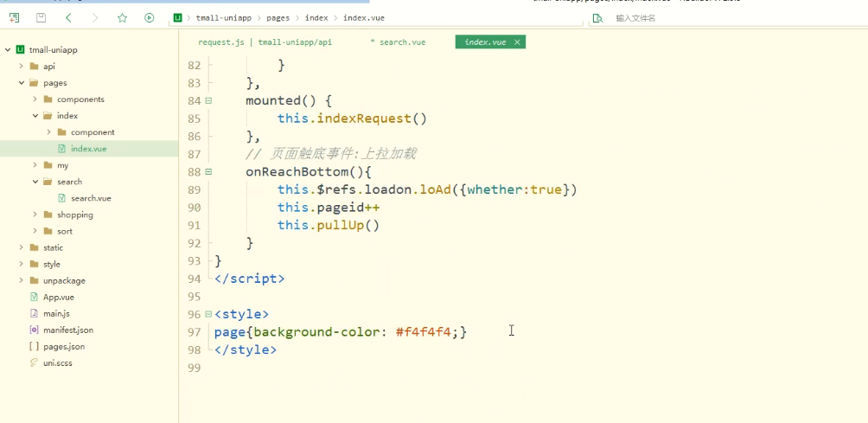The image size is (868, 423).
Task: Go back with the left arrow icon
Action: (68, 17)
